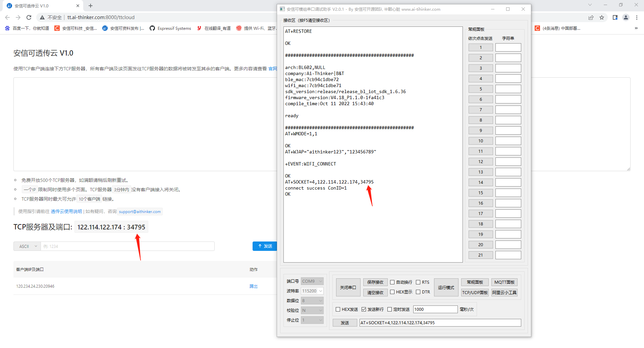
Task: Open the 波特率 115200 dropdown
Action: point(312,291)
